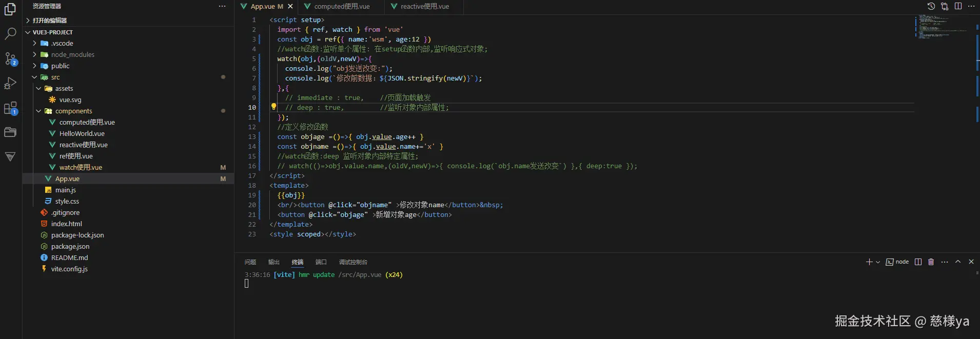This screenshot has height=339, width=980.
Task: Open reactive使用.vue in the file tree
Action: 128,145
